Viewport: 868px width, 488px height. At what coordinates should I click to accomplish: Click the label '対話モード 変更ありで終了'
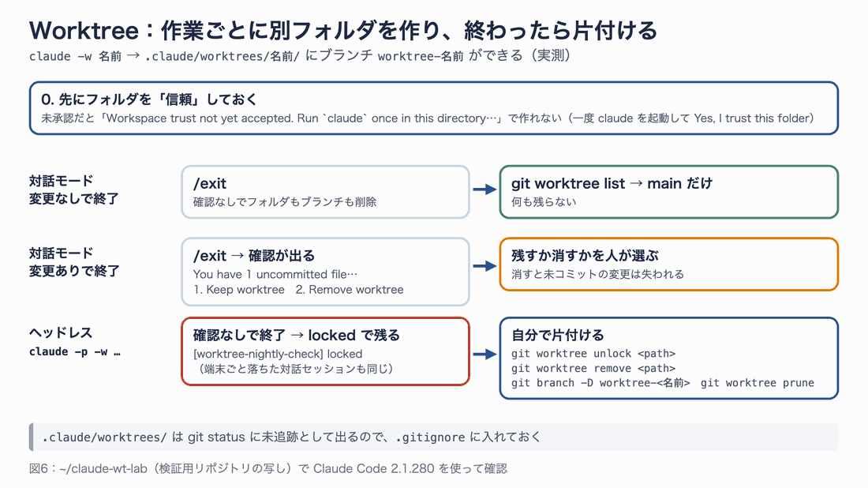(74, 262)
